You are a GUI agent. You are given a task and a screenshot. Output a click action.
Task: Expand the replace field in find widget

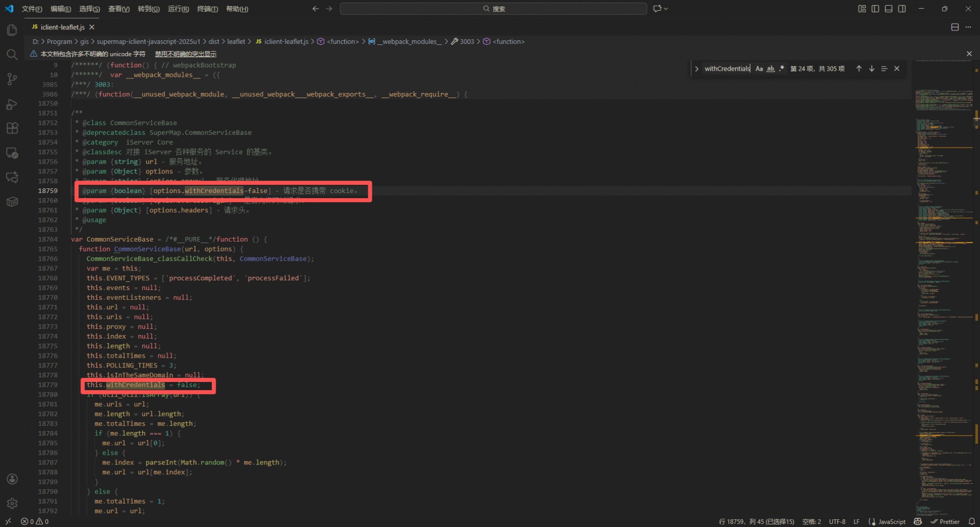click(x=696, y=69)
